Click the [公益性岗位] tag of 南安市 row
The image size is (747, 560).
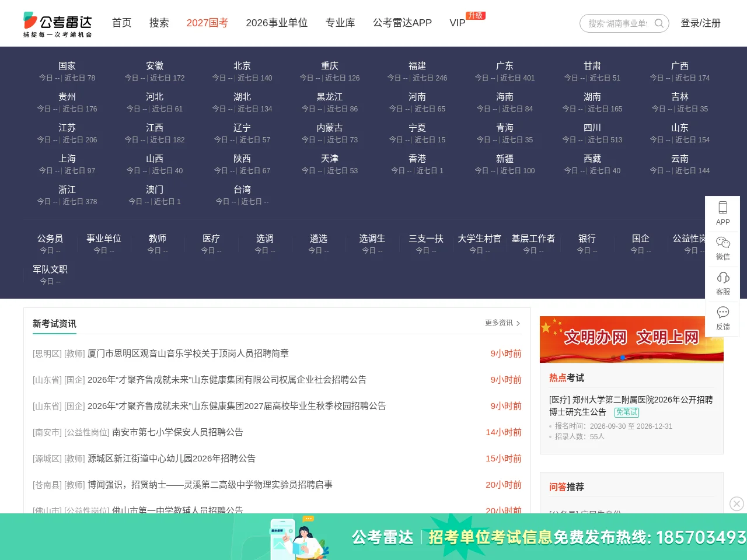coord(86,432)
